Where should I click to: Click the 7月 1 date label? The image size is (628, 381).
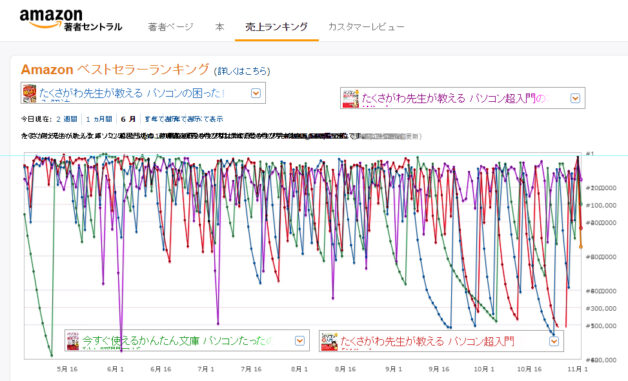coord(206,369)
